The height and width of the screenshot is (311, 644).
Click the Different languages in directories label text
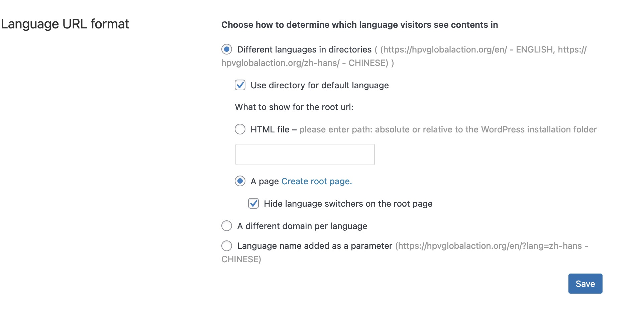point(304,49)
